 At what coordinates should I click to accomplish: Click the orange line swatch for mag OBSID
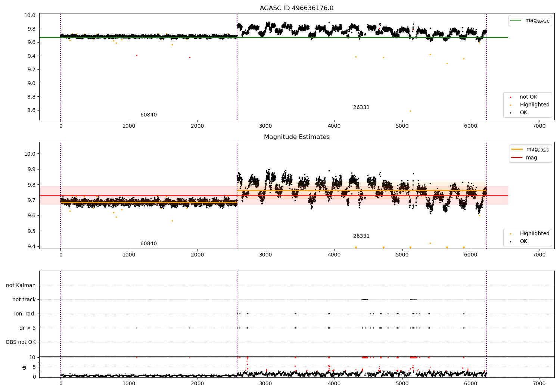coord(517,149)
